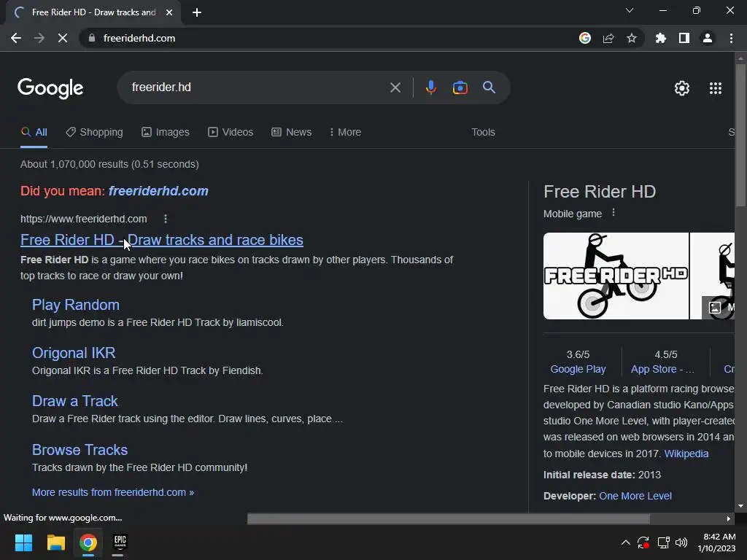This screenshot has width=747, height=560.
Task: Open the Extensions puzzle icon
Action: (661, 38)
